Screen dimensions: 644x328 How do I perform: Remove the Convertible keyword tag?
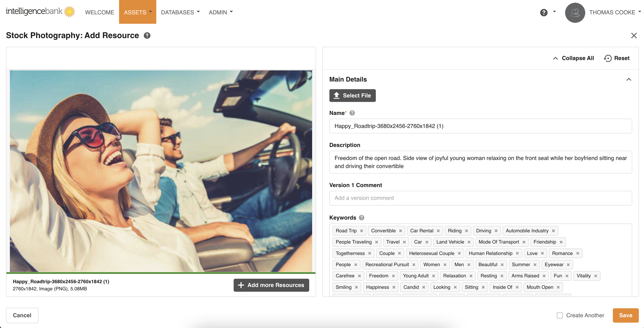tap(400, 231)
